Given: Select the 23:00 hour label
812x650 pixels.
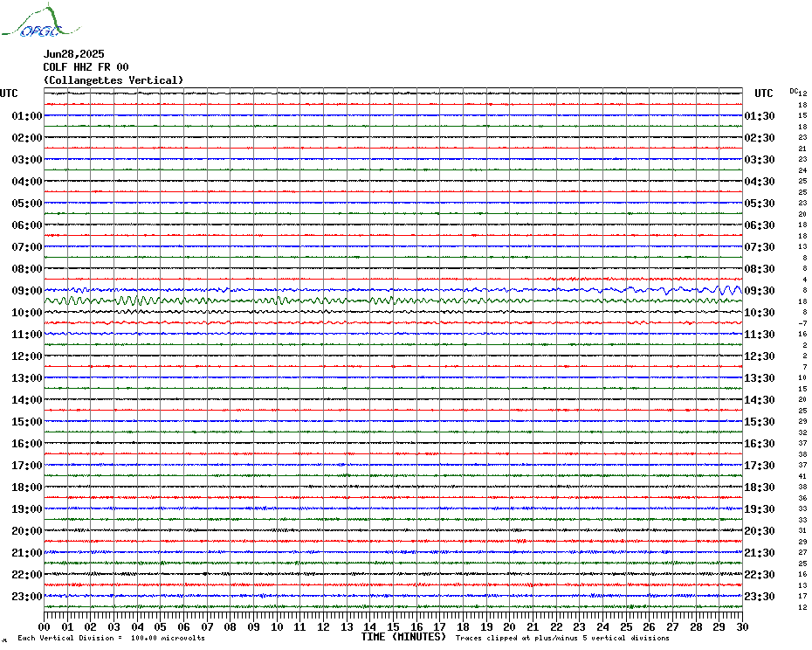Looking at the screenshot, I should [27, 596].
